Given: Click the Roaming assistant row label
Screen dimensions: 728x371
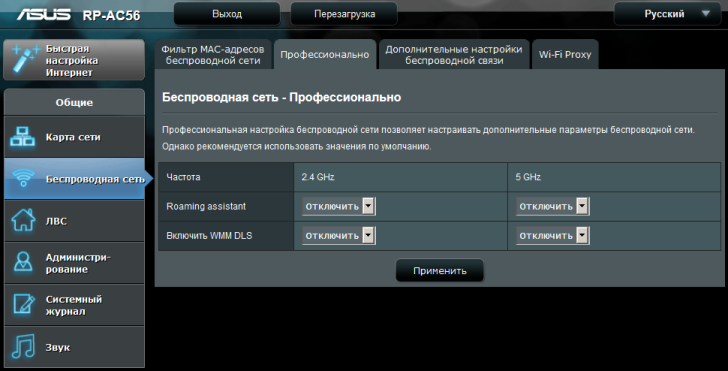Looking at the screenshot, I should coord(206,206).
